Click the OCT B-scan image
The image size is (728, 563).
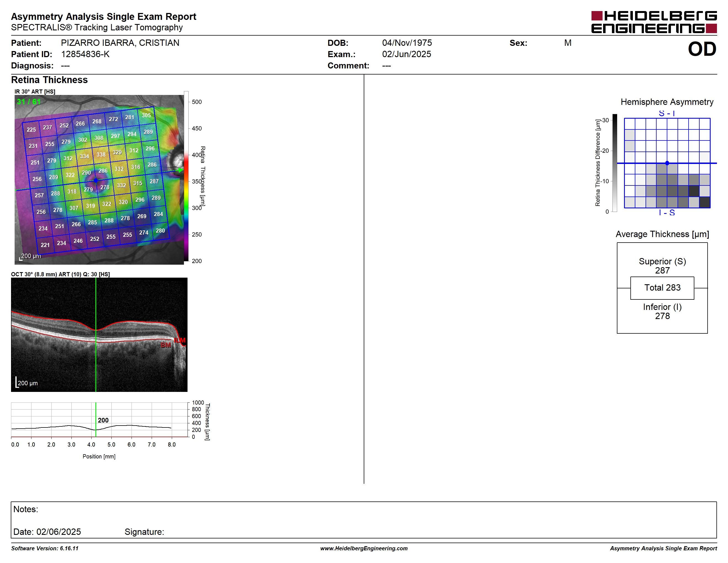(99, 334)
